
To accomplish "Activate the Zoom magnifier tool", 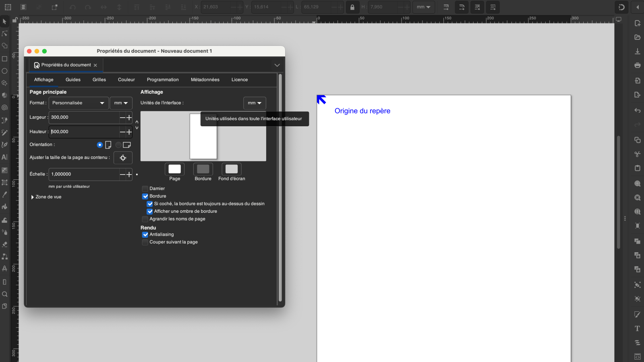I will pos(4,294).
